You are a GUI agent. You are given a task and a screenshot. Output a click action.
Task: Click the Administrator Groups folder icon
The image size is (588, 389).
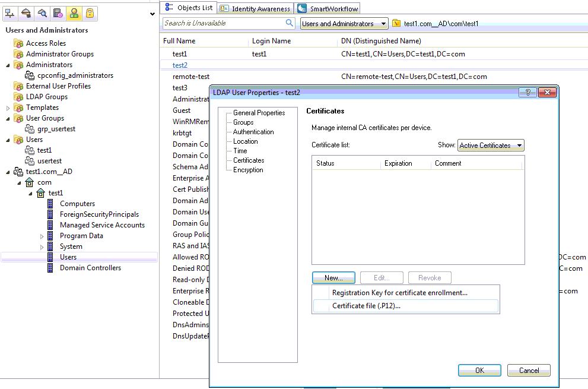pyautogui.click(x=18, y=54)
